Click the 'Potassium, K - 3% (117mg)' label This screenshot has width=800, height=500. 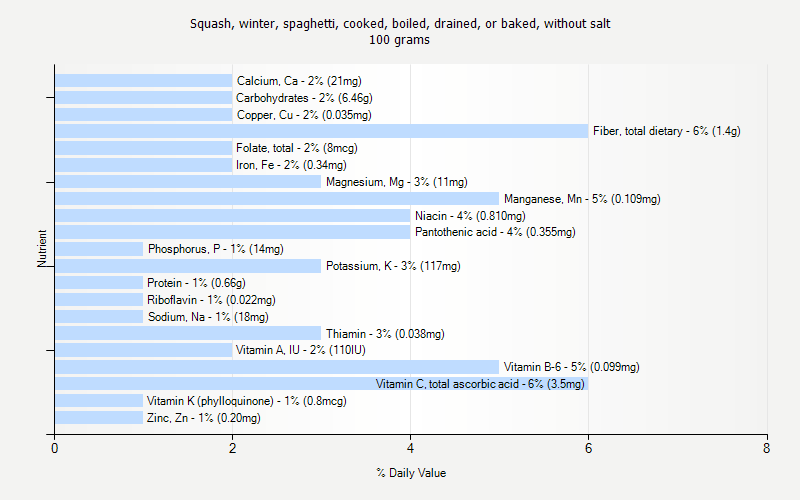393,266
